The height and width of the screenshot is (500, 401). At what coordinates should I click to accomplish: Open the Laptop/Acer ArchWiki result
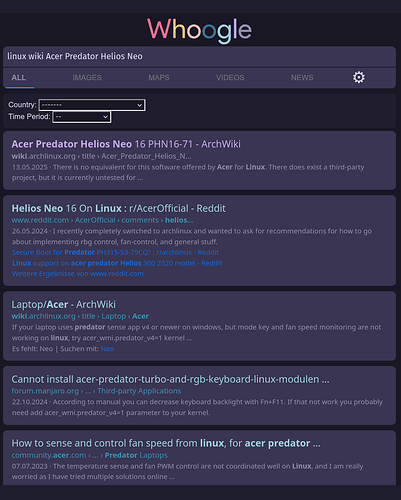pyautogui.click(x=64, y=304)
